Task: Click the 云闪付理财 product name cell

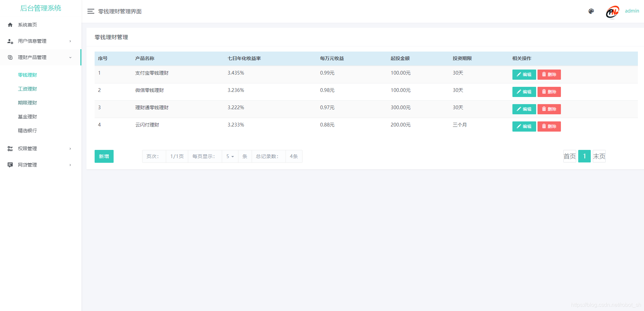Action: [147, 125]
